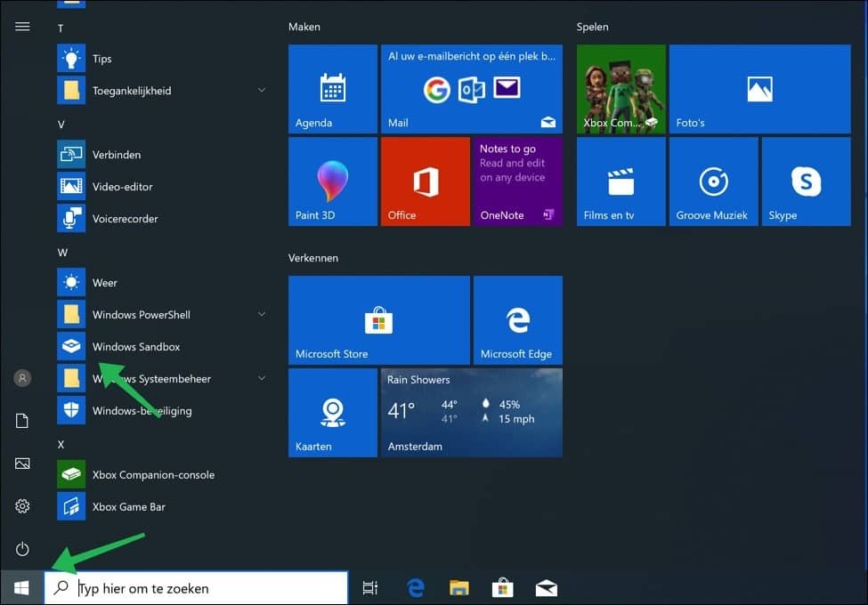Open File Explorer on the taskbar
868x605 pixels.
[458, 588]
